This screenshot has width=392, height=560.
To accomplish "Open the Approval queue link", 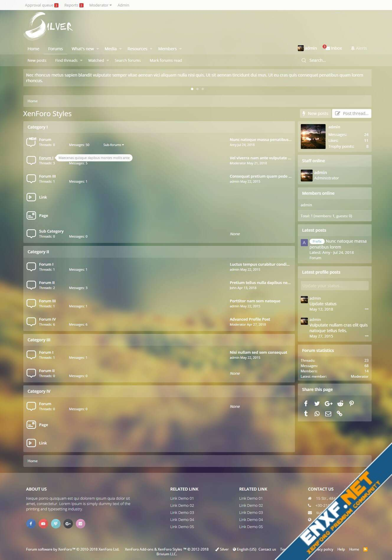I will 39,5.
